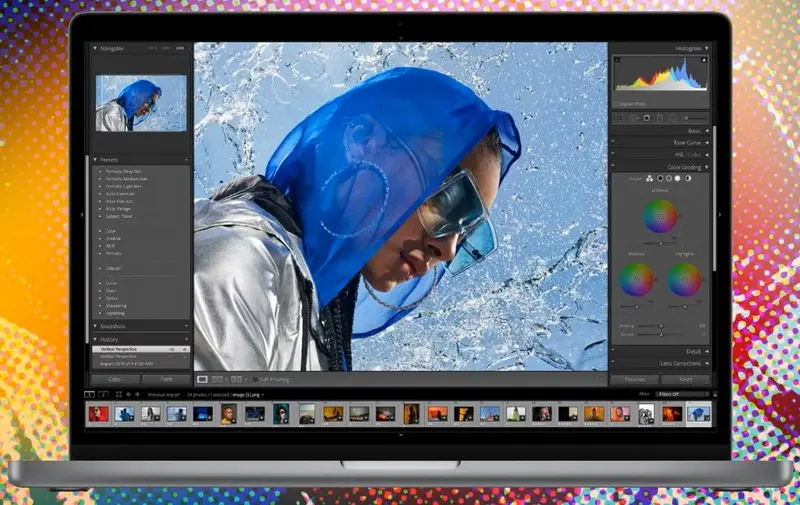Click the Midtones color wheel

pos(660,215)
